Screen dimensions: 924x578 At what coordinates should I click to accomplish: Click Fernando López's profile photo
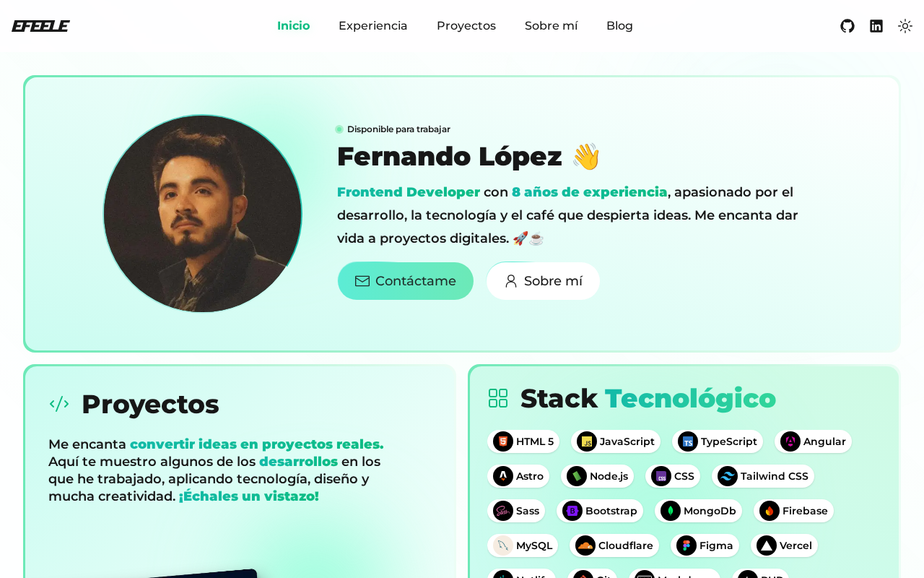point(203,214)
